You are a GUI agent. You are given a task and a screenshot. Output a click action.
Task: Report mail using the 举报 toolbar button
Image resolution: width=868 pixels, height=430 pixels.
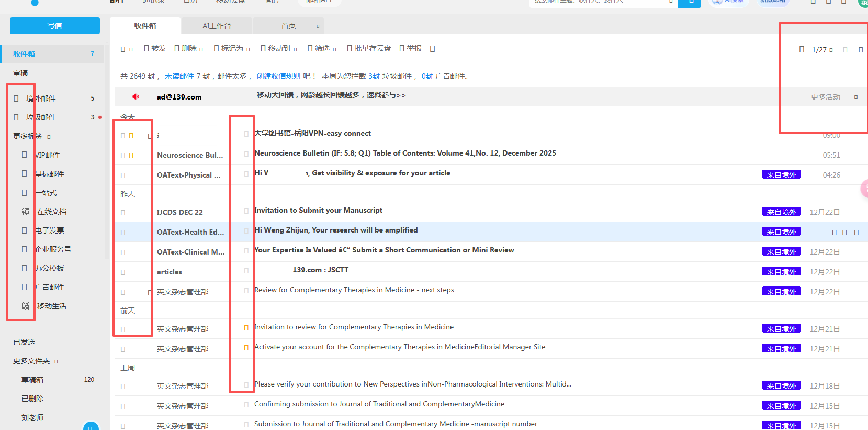pos(411,48)
